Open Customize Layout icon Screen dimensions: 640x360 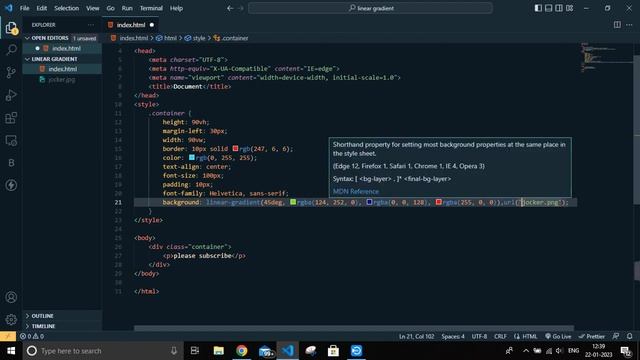pos(569,8)
